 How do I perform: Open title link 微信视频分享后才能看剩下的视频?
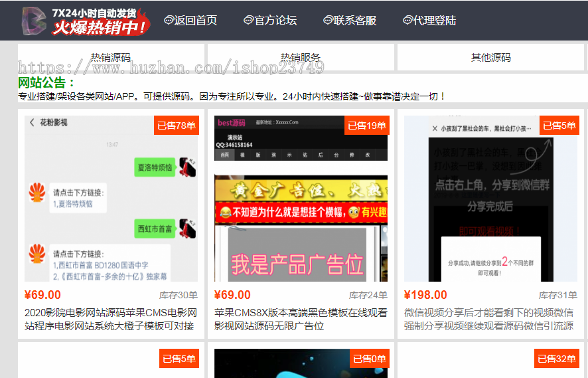[489, 319]
